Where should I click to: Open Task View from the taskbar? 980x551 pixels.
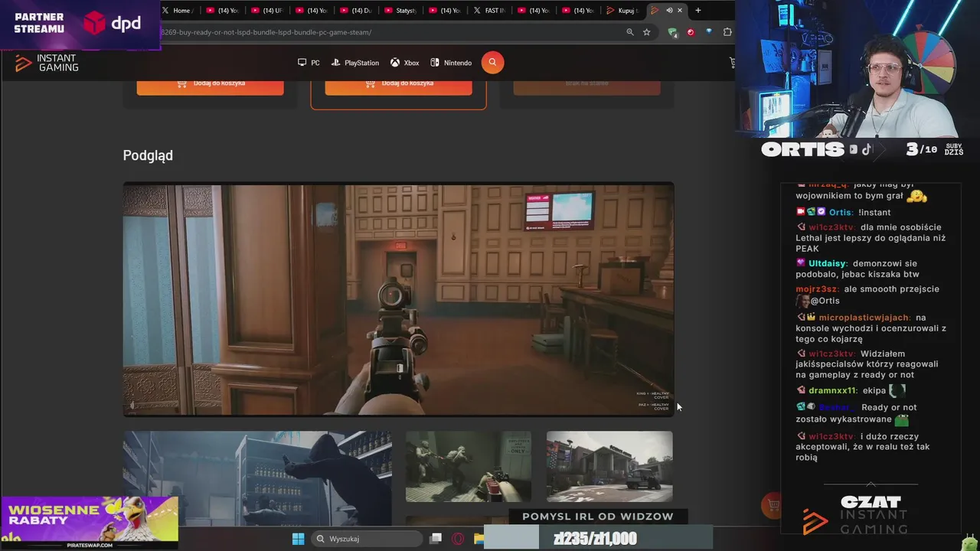pyautogui.click(x=436, y=539)
